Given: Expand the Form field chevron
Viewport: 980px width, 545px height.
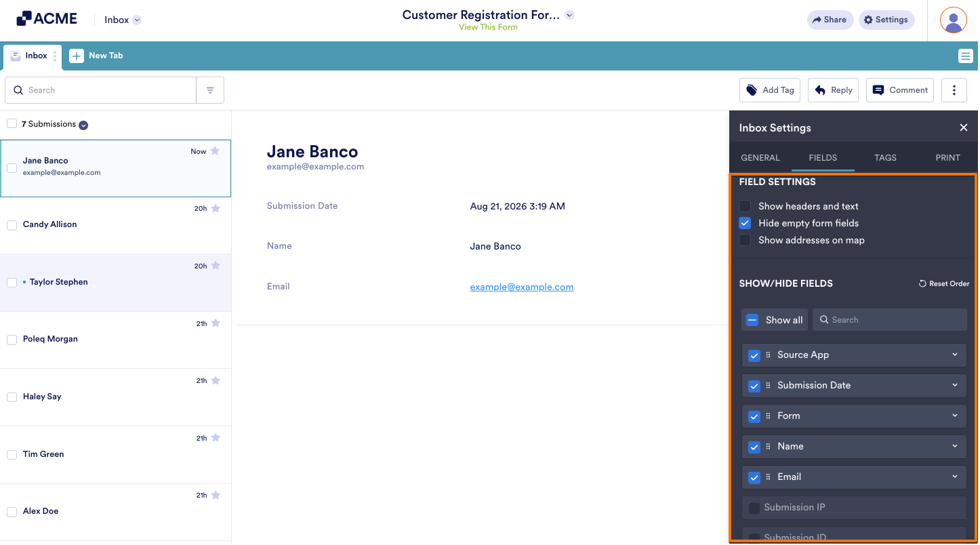Looking at the screenshot, I should [955, 416].
